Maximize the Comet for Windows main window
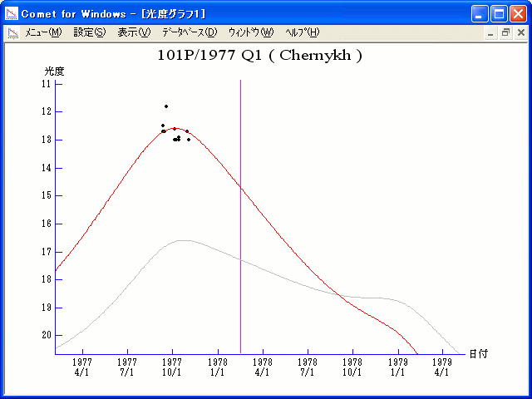 pyautogui.click(x=499, y=13)
